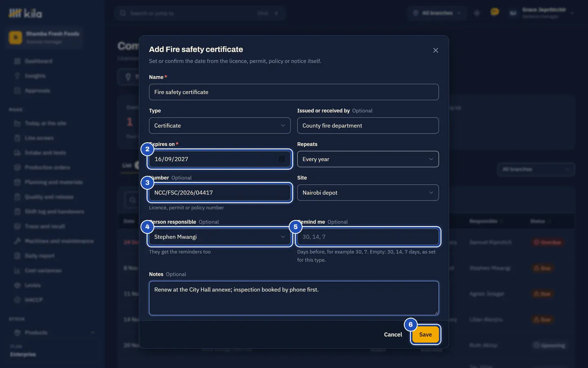This screenshot has width=588, height=368.
Task: Click 'Licence, permit or policy number' hint
Action: click(x=186, y=208)
